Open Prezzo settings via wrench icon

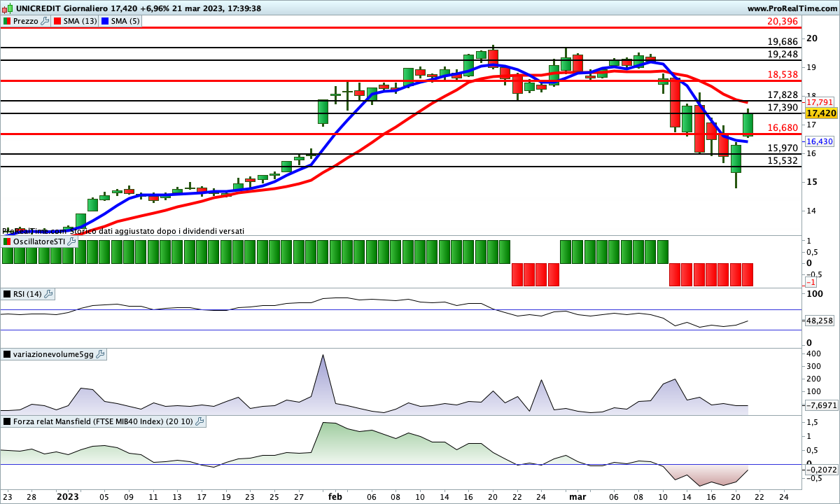click(x=45, y=21)
